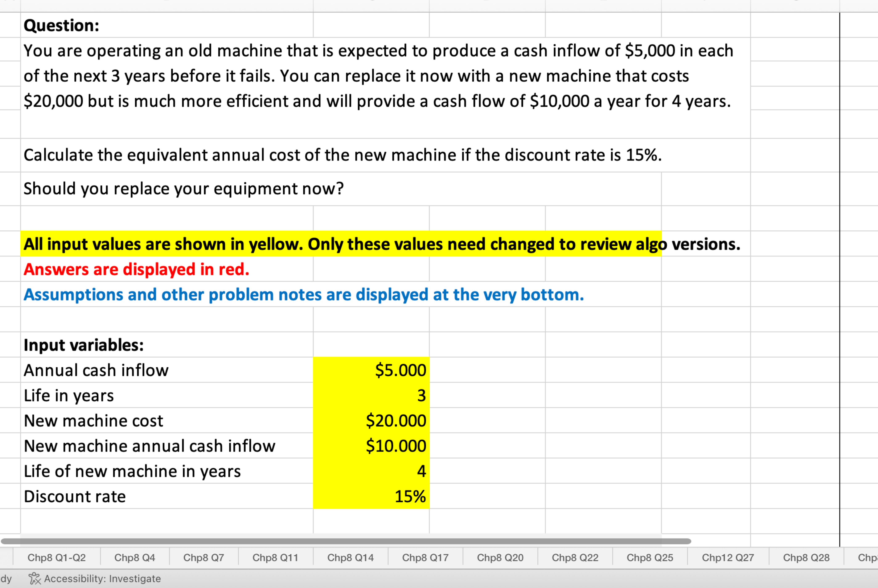Click the Accessibility: Investigate status icon
The width and height of the screenshot is (878, 588).
pos(35,578)
